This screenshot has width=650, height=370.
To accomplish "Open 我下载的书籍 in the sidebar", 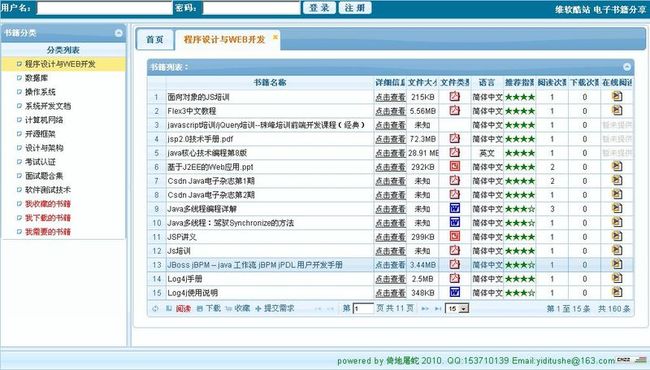I will click(48, 218).
